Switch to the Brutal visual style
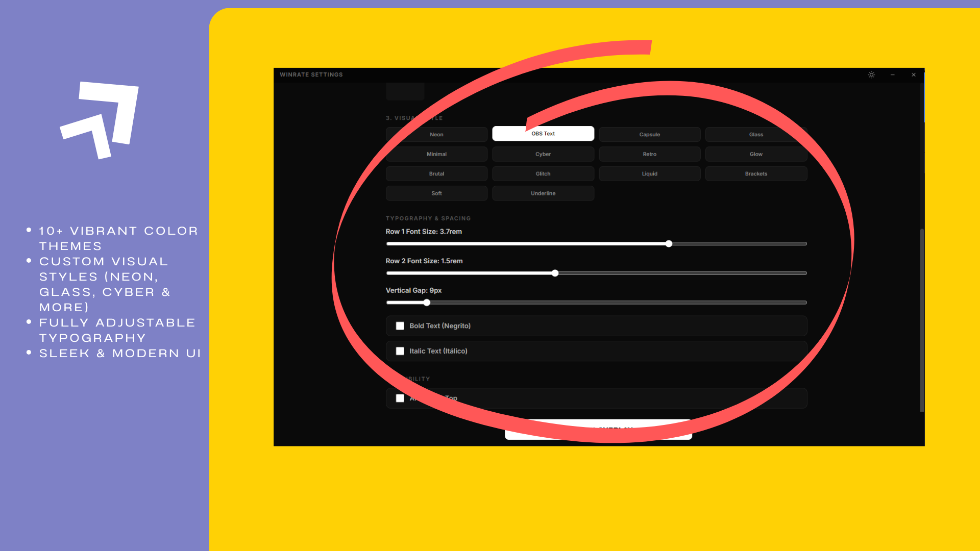 click(436, 173)
